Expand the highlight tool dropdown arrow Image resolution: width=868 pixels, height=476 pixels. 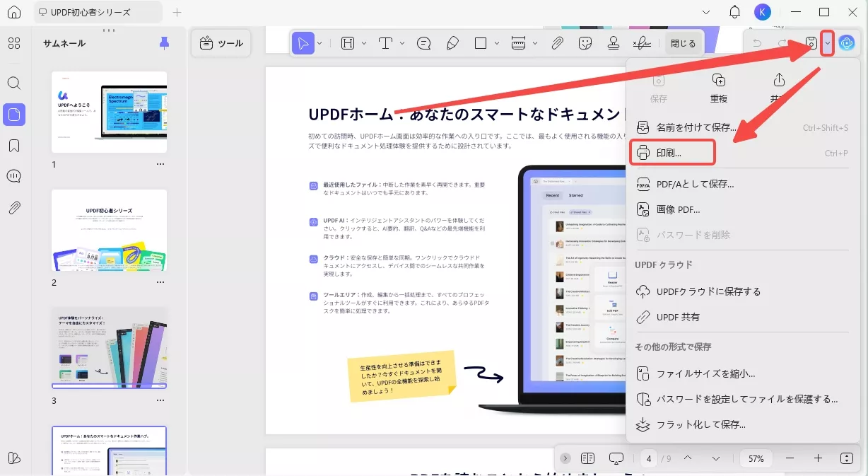(x=364, y=43)
